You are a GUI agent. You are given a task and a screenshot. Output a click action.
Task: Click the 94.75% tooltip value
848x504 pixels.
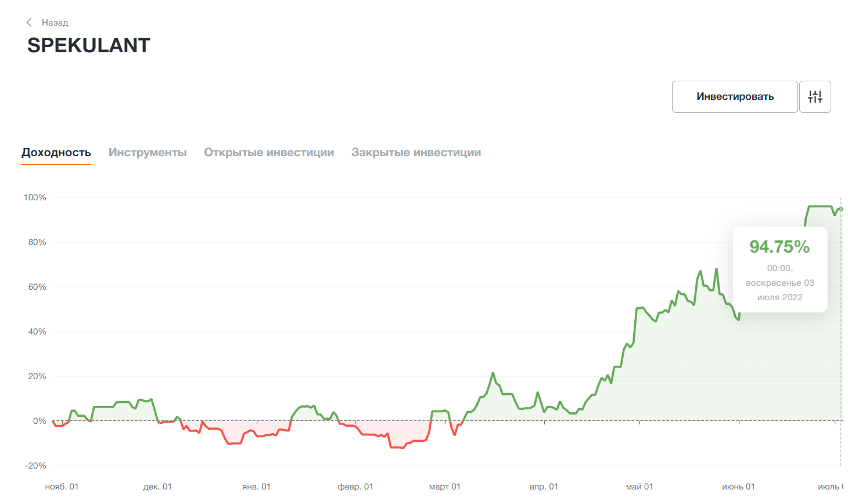(x=779, y=247)
